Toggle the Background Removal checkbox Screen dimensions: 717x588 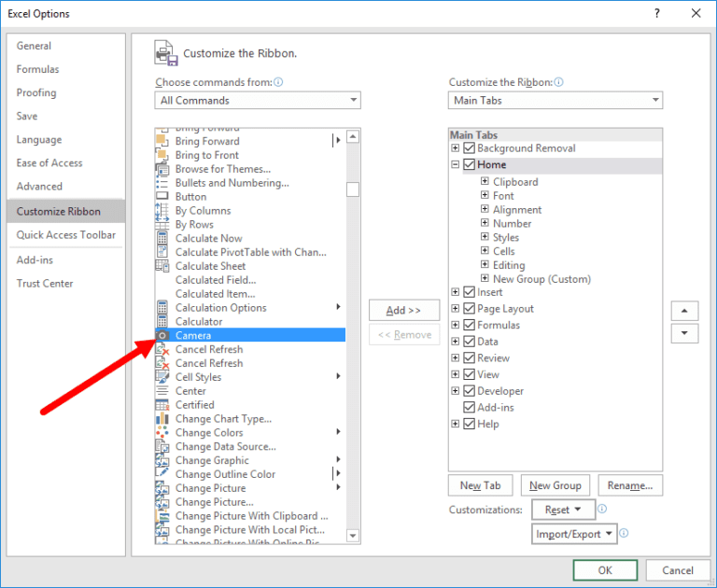(x=470, y=148)
